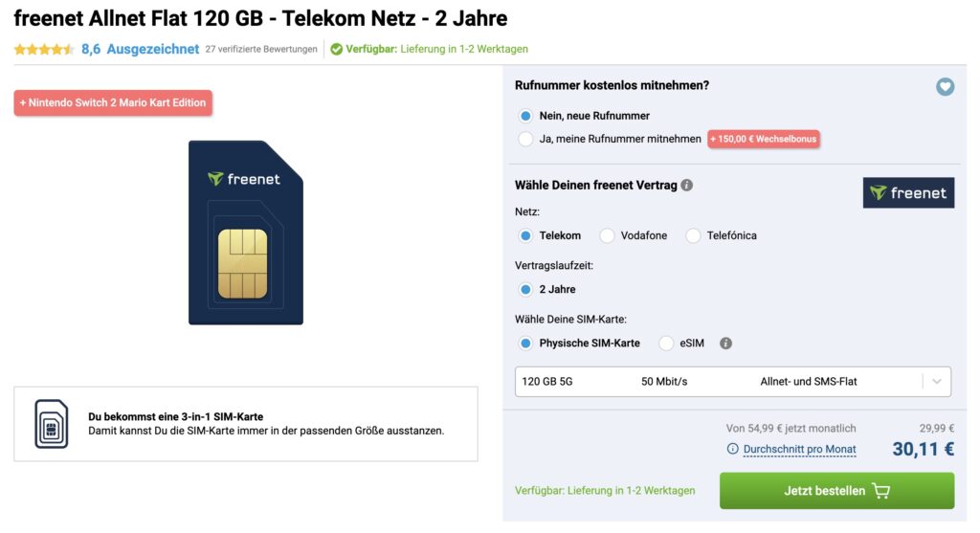
Task: Click the freenet SIM card product image
Action: click(x=246, y=233)
